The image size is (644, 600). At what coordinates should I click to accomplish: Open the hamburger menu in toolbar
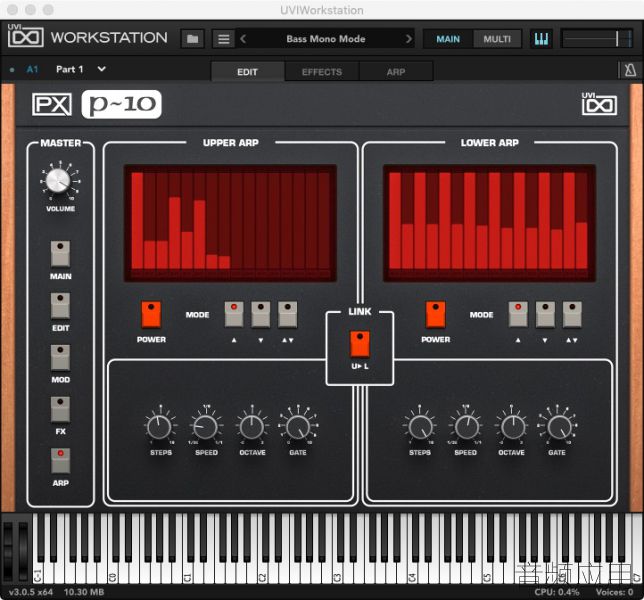pos(224,39)
